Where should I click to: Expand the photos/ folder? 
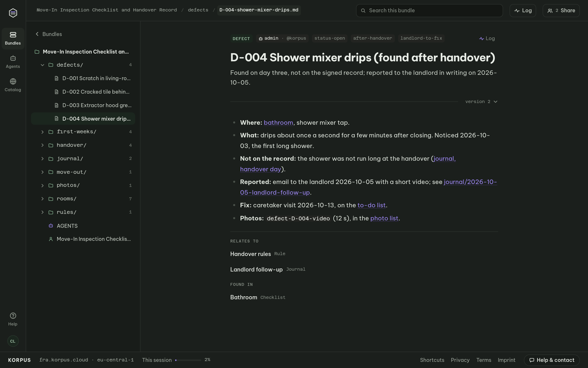coord(42,185)
